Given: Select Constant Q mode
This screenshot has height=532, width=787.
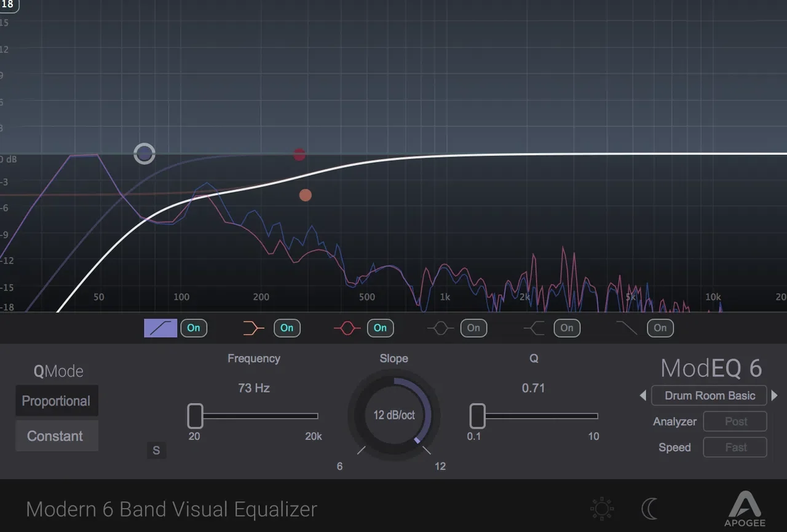Looking at the screenshot, I should (57, 436).
